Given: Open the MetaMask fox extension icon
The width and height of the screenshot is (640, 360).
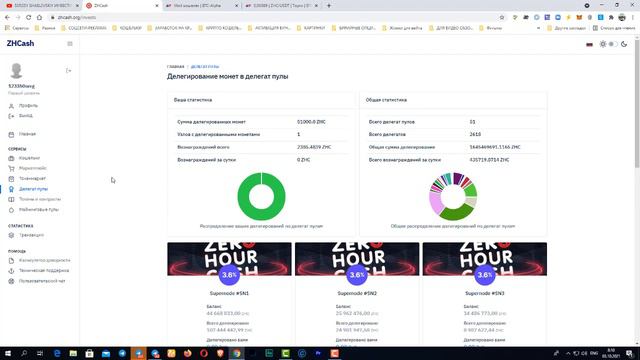Looking at the screenshot, I should click(x=579, y=18).
